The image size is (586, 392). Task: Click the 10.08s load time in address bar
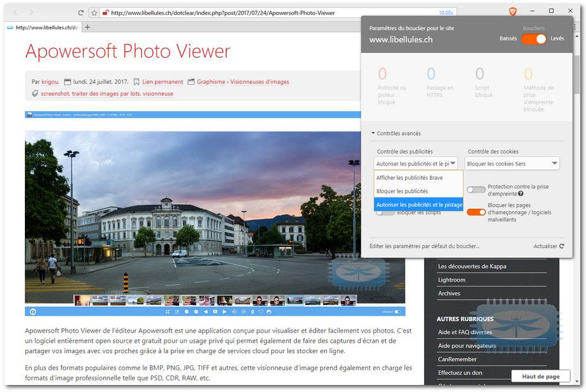[x=446, y=13]
